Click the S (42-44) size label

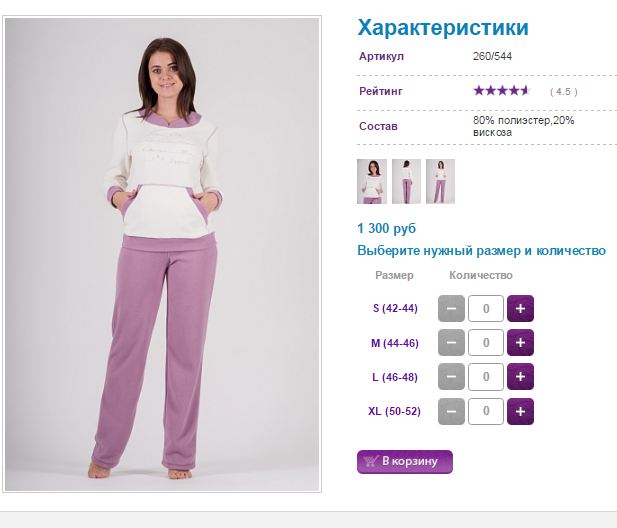(x=395, y=308)
